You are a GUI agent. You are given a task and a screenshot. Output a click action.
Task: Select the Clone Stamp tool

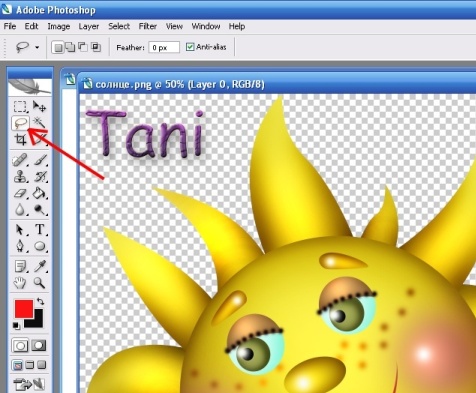20,177
